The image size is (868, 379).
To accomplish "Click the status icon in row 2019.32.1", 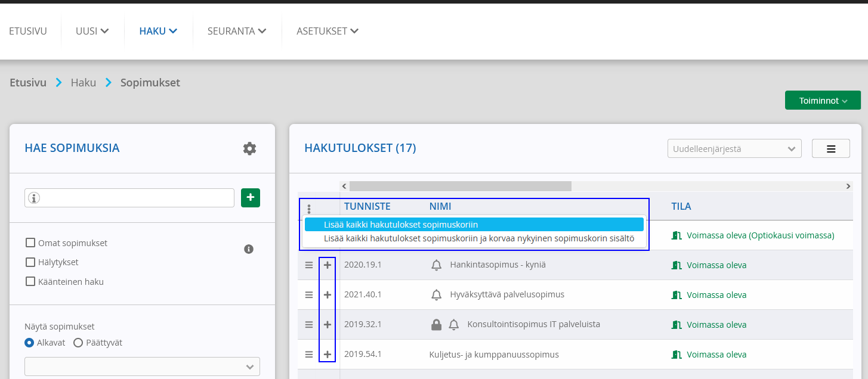I will click(677, 325).
